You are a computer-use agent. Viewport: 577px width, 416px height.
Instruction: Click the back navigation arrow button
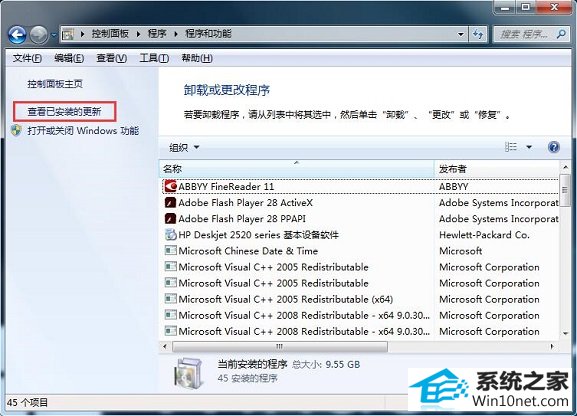tap(17, 35)
